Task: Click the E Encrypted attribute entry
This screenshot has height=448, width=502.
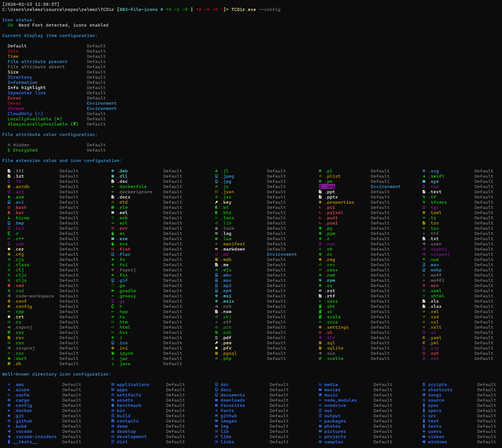Action: coord(23,150)
